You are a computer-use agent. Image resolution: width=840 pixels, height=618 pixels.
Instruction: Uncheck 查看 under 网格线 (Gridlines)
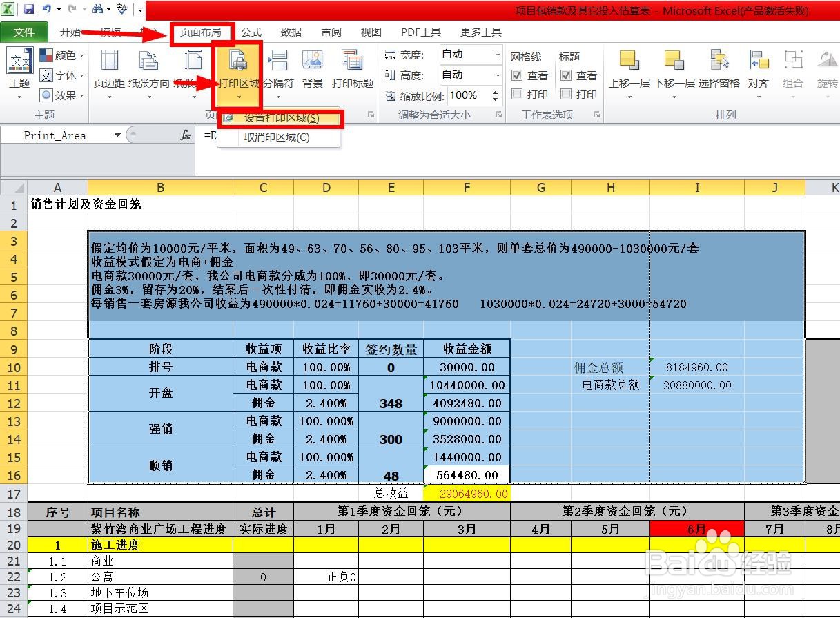pos(516,76)
